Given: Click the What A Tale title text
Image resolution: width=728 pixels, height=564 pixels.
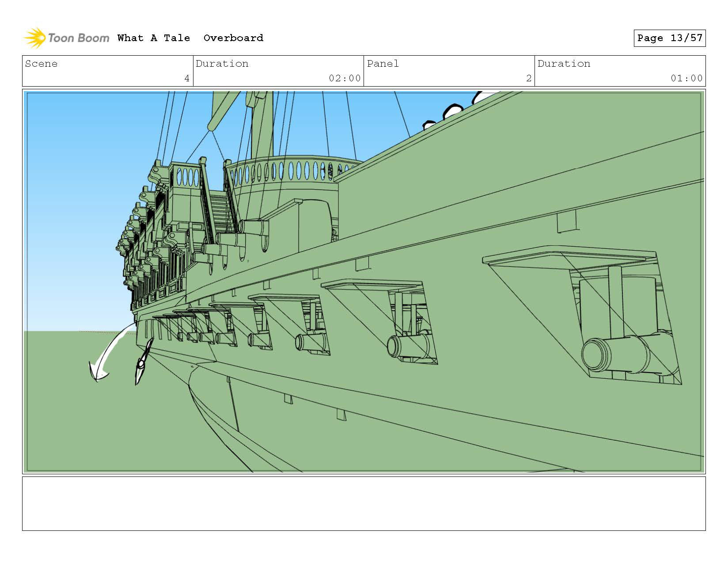Looking at the screenshot, I should tap(154, 38).
